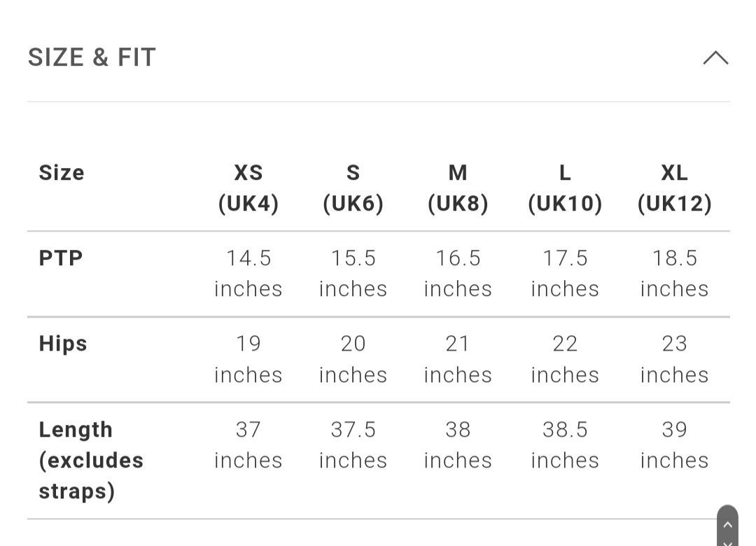This screenshot has width=756, height=546.
Task: Collapse the Size & Fit section chevron
Action: (x=715, y=58)
